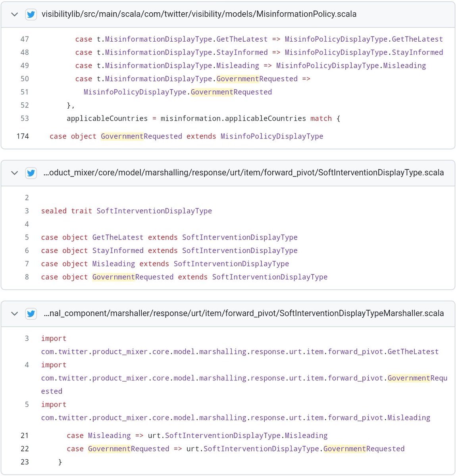Click highlighted Government match on line 51
The height and width of the screenshot is (476, 456).
coord(212,92)
